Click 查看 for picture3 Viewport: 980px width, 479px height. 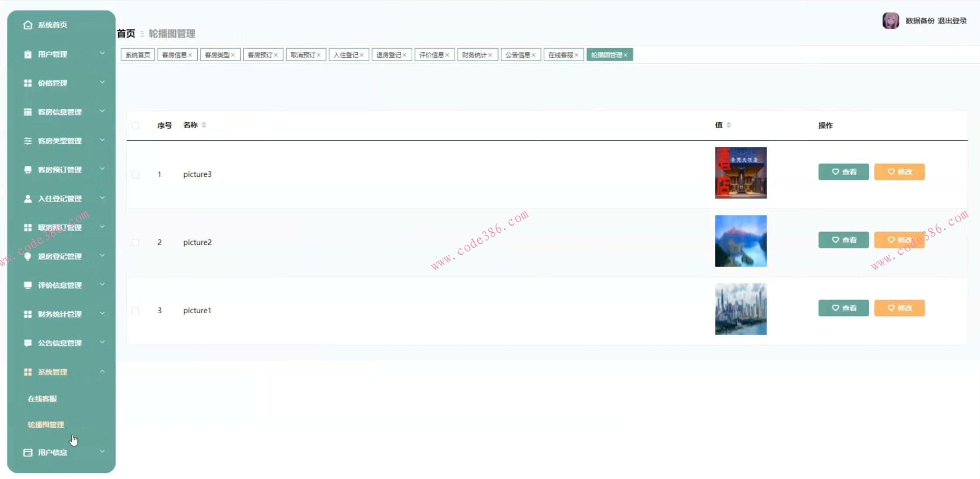pos(843,172)
